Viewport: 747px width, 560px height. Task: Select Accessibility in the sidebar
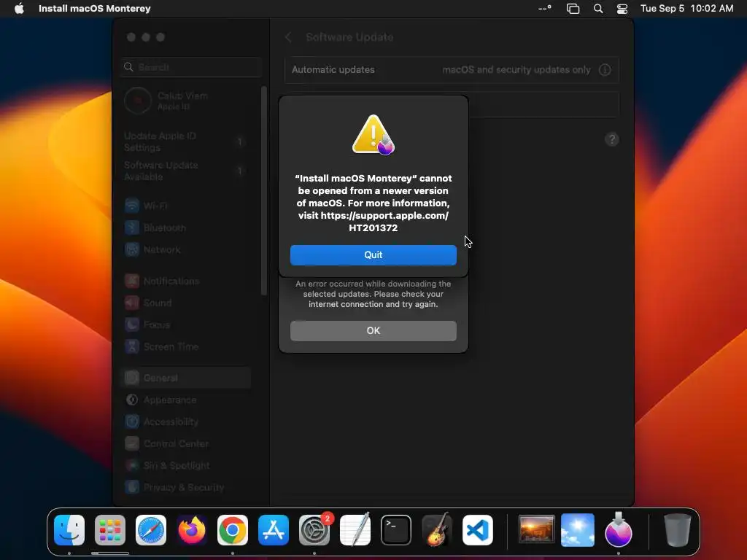point(186,422)
